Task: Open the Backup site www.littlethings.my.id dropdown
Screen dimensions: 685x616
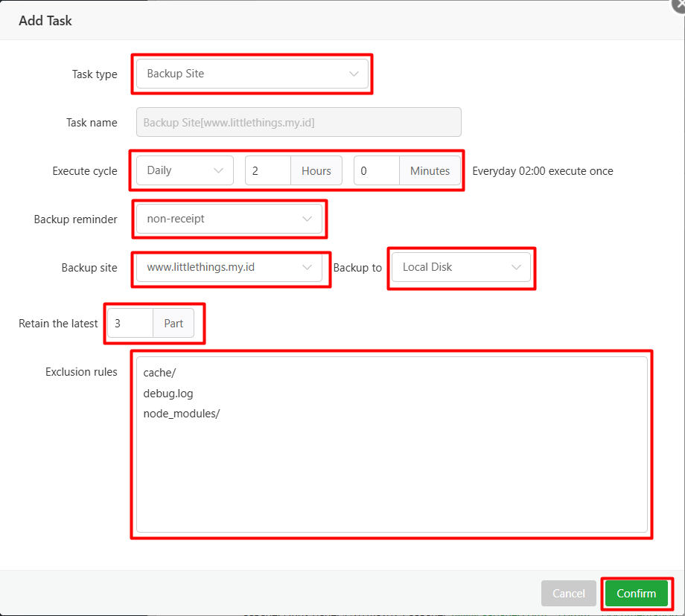Action: 229,267
